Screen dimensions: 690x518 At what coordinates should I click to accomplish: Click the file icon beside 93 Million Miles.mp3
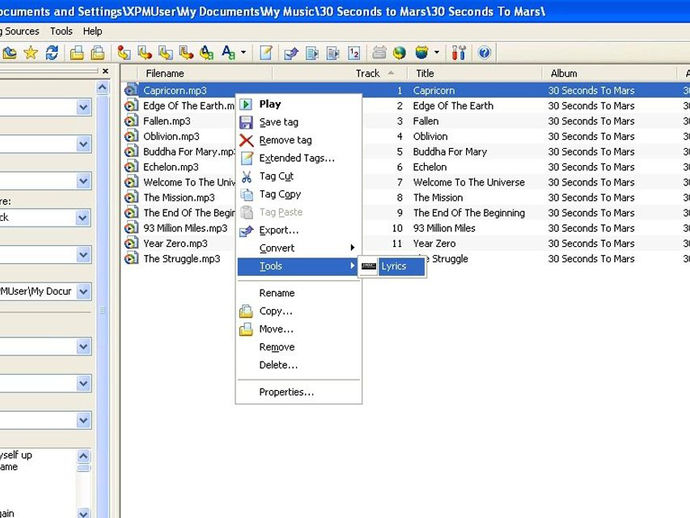click(131, 228)
